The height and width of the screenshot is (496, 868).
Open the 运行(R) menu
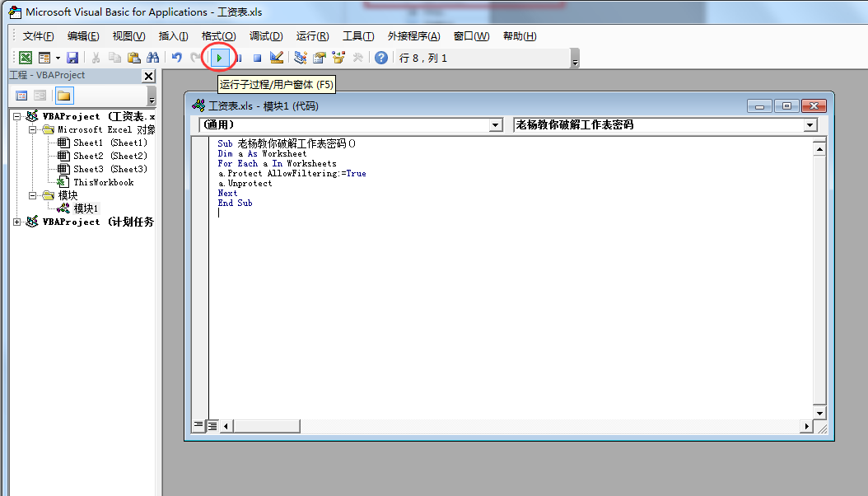[312, 36]
